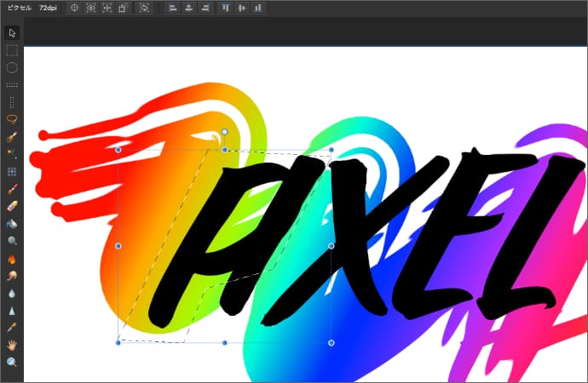Click the Align Bottom toolbar button
Screen dimensions: 588x383
[x=258, y=8]
